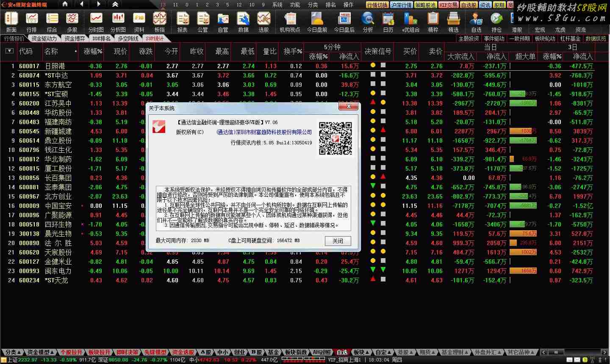The width and height of the screenshot is (610, 364).
Task: Open the 版面 layout icon
Action: point(11,22)
